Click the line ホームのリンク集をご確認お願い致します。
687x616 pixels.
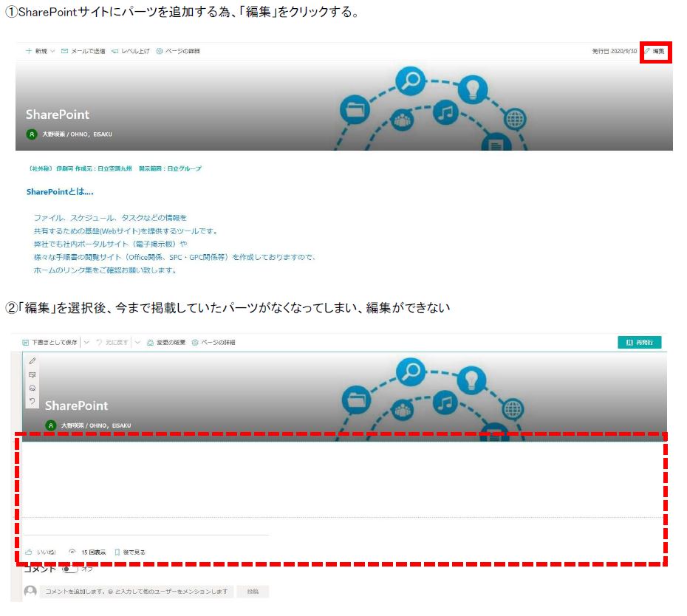click(106, 270)
